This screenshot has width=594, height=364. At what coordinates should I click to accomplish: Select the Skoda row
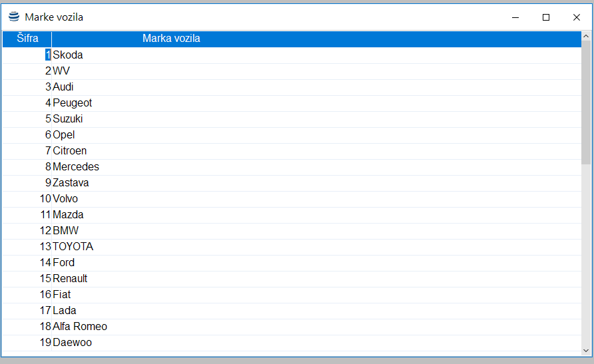coord(68,55)
